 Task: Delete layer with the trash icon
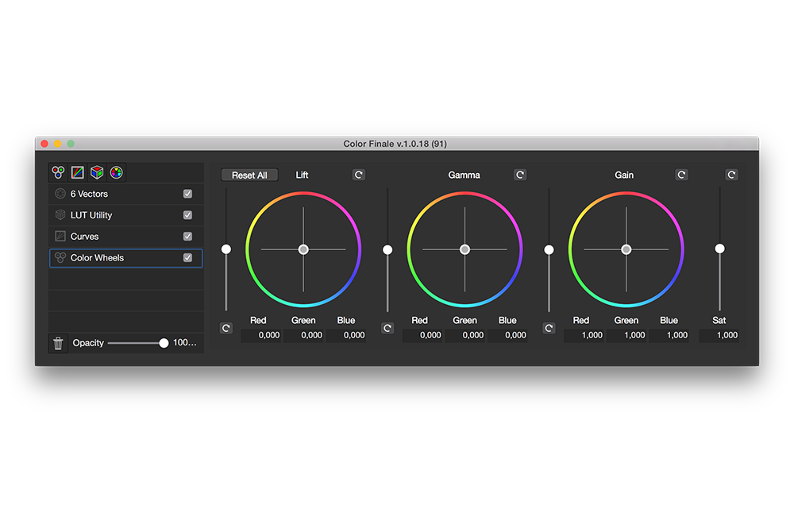58,343
